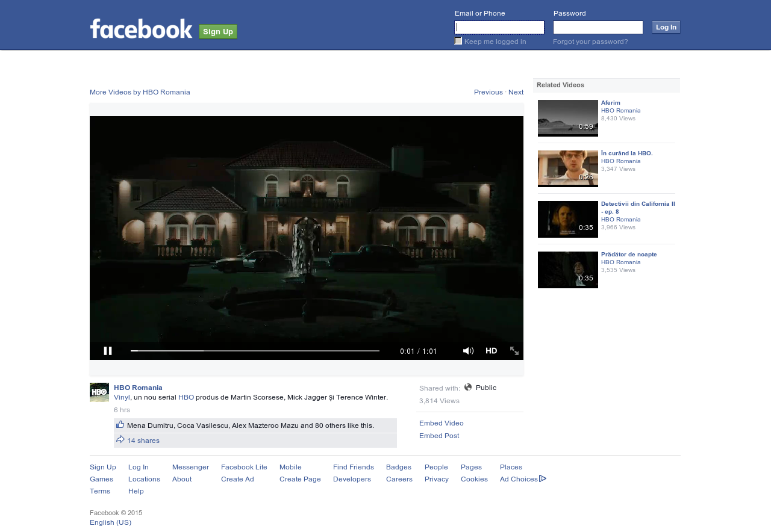Focus the Email or Phone field

coord(499,28)
